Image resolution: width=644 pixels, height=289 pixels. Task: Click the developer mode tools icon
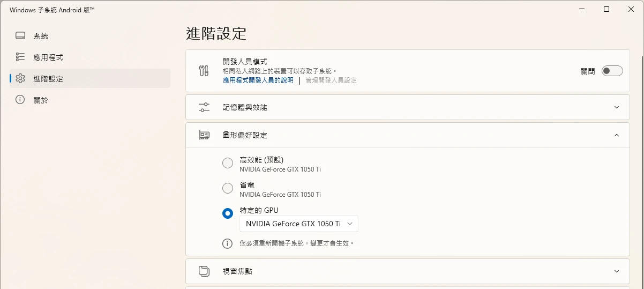pyautogui.click(x=204, y=71)
